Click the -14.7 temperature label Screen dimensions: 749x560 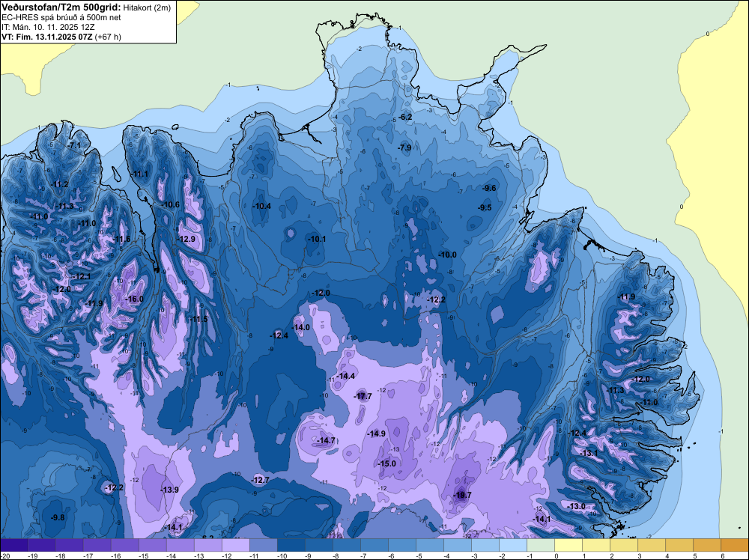pos(326,440)
